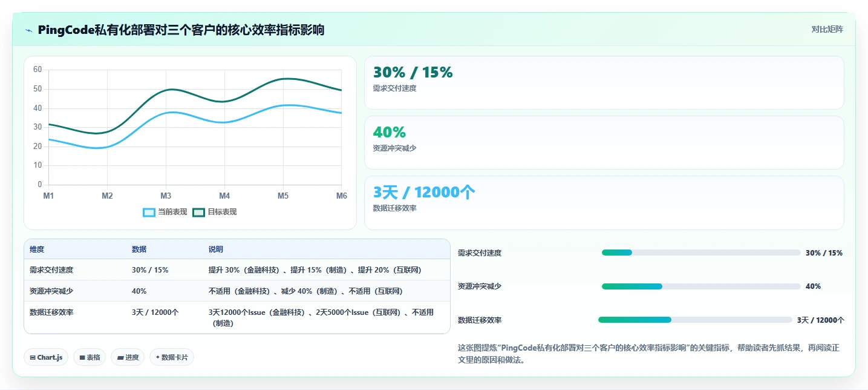This screenshot has height=390, width=868.
Task: Click the M5 label on the chart axis
Action: coord(283,196)
